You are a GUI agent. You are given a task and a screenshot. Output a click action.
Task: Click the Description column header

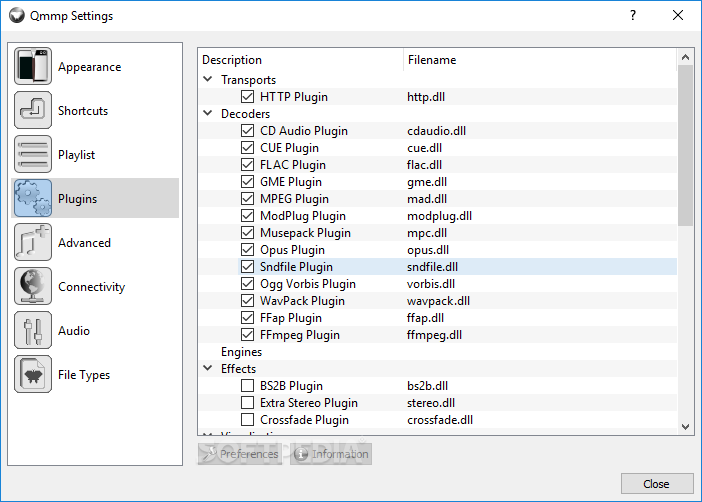click(x=301, y=60)
